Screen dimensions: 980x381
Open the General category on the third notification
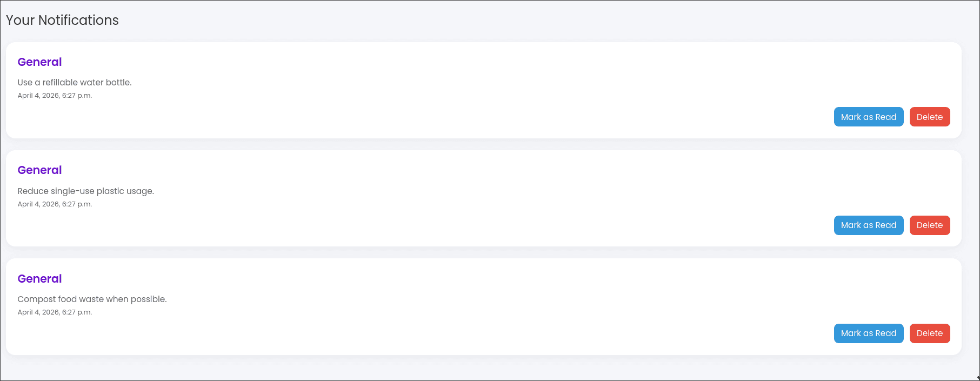tap(39, 278)
